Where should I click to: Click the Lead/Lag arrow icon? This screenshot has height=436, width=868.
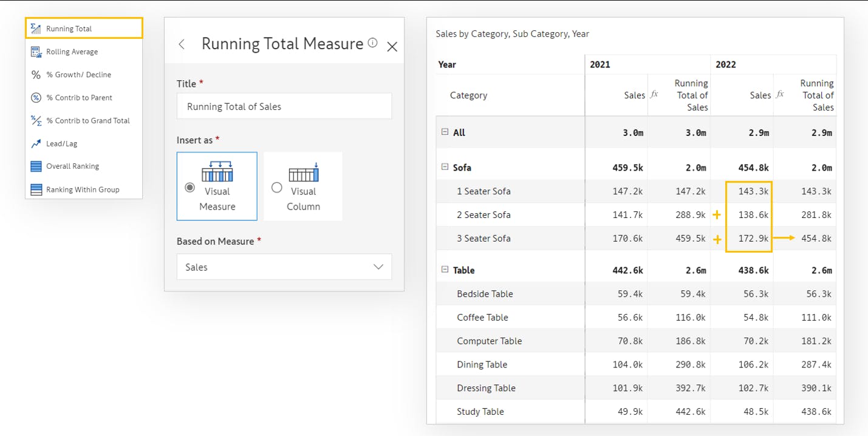pyautogui.click(x=36, y=144)
